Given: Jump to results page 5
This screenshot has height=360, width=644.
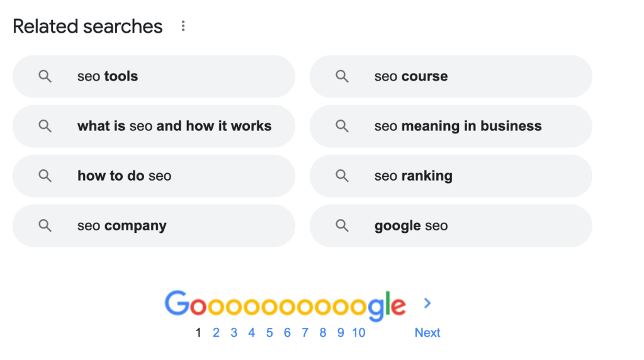Looking at the screenshot, I should click(x=269, y=333).
